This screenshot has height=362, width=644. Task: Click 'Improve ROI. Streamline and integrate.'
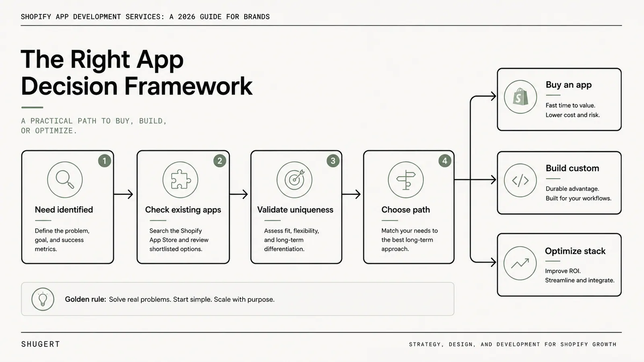click(580, 276)
